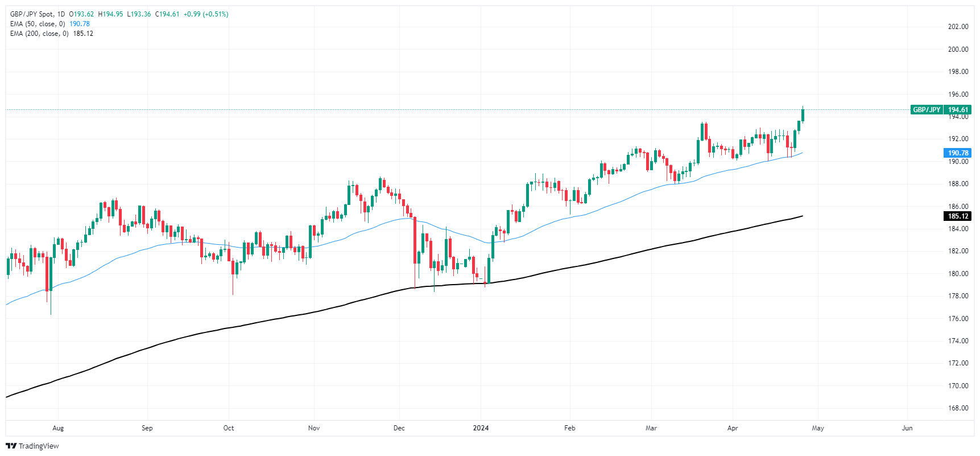Click the EMA (50, close, 0) indicator legend
This screenshot has height=456, width=980.
tap(38, 24)
